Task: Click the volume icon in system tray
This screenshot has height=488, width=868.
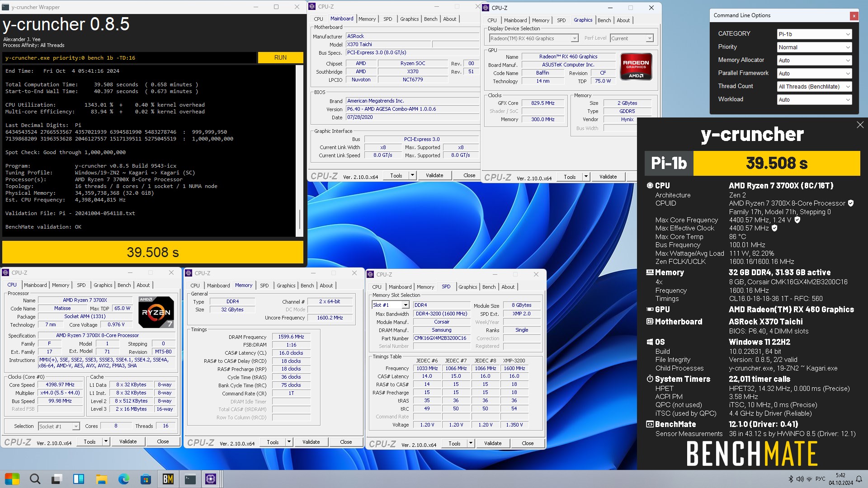Action: pos(800,479)
